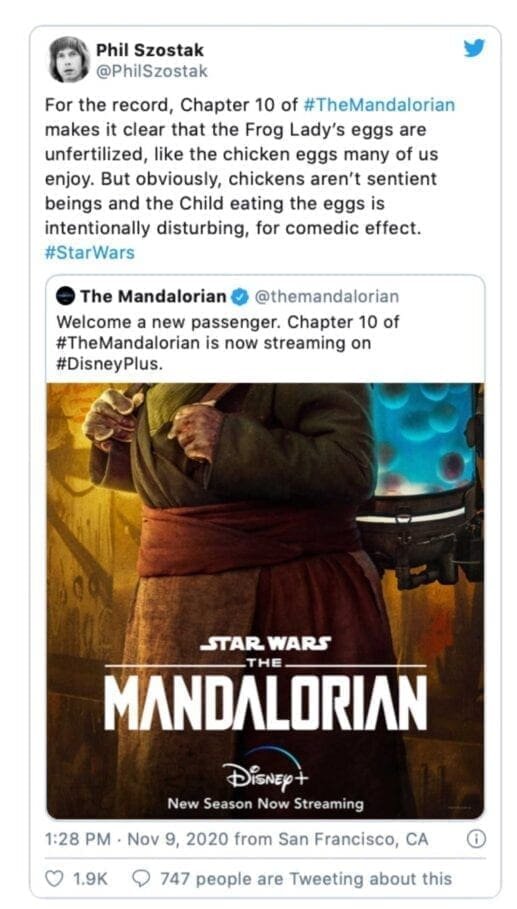Open the #DisneyPlus hashtag
The height and width of the screenshot is (909, 517).
click(x=107, y=366)
